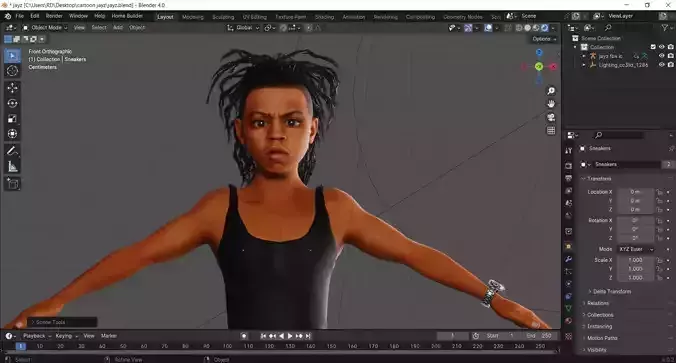Click Add menu in viewport header
The height and width of the screenshot is (363, 676).
click(x=118, y=28)
